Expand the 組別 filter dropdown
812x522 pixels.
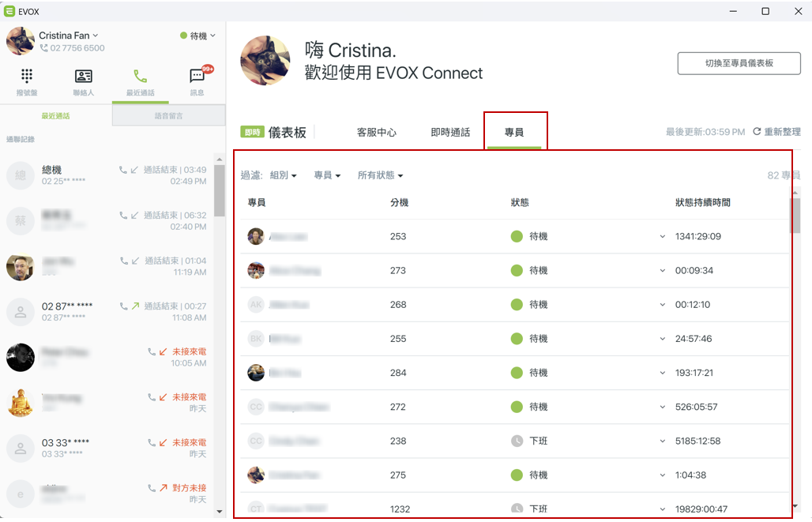point(284,175)
